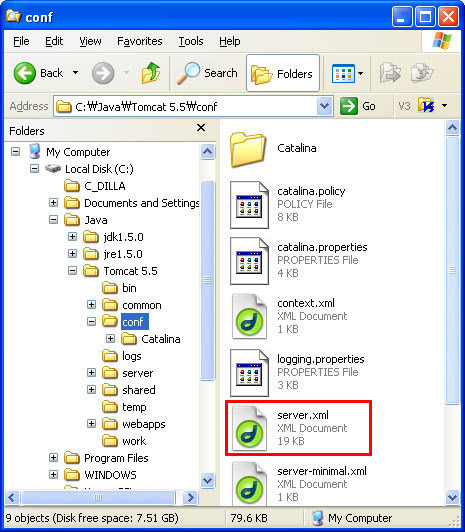Select catalina.policy file icon
Image resolution: width=465 pixels, height=532 pixels.
click(x=249, y=205)
